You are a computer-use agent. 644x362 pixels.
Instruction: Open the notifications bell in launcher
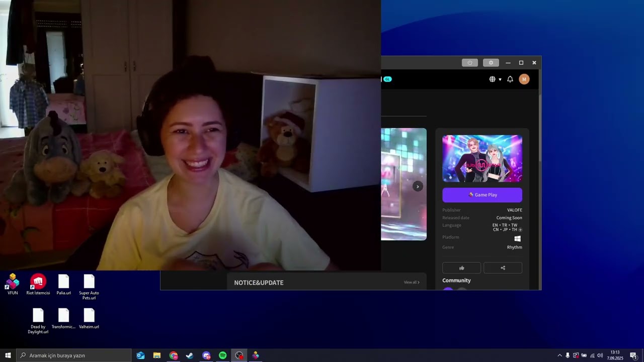point(510,79)
